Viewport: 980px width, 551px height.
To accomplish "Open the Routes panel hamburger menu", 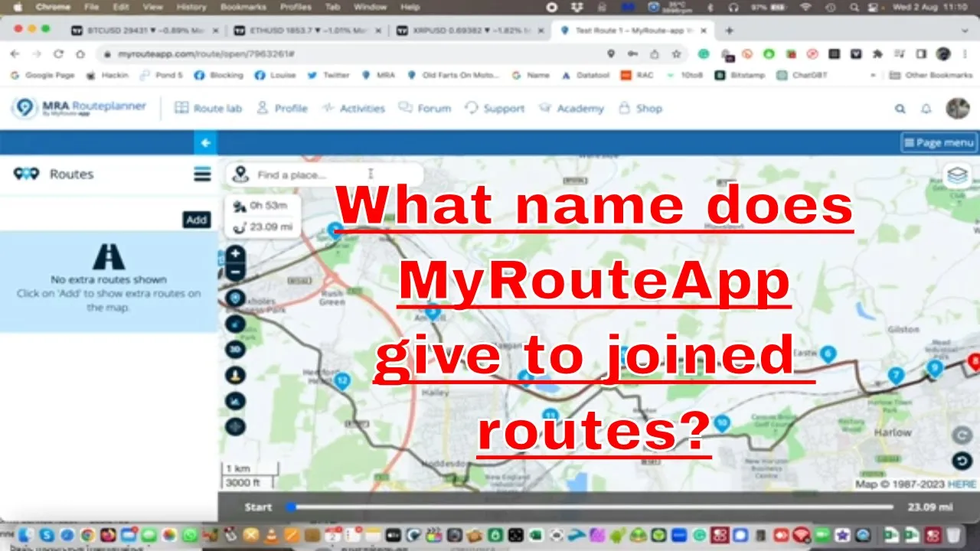I will [x=202, y=174].
